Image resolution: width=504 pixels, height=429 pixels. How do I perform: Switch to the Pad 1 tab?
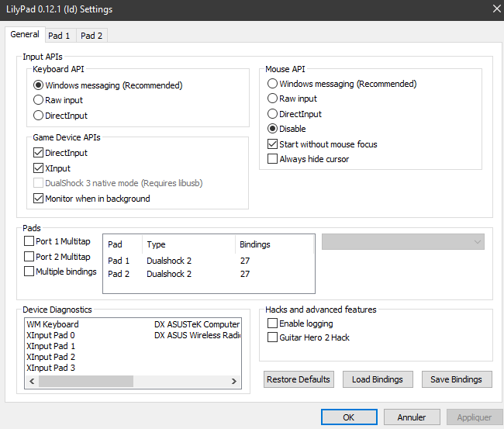tap(59, 36)
